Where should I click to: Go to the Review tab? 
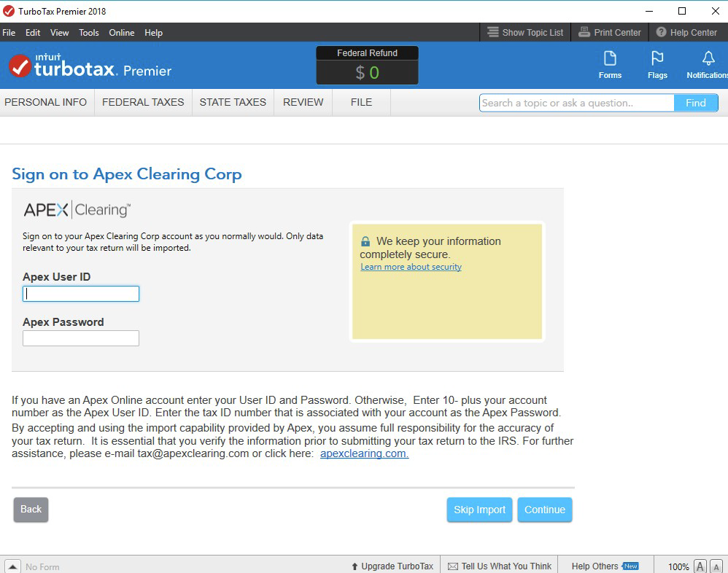pyautogui.click(x=303, y=102)
